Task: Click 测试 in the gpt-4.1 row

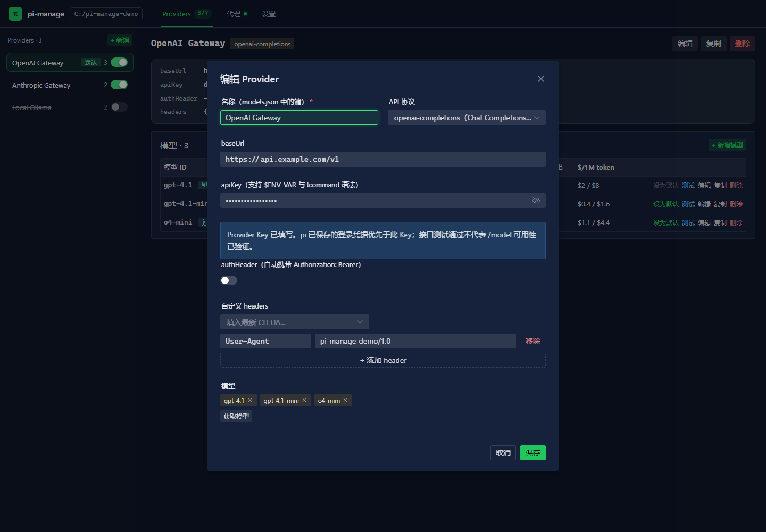Action: coord(688,186)
